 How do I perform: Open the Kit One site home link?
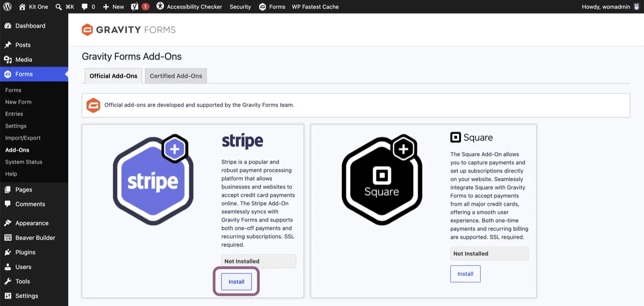(33, 6)
